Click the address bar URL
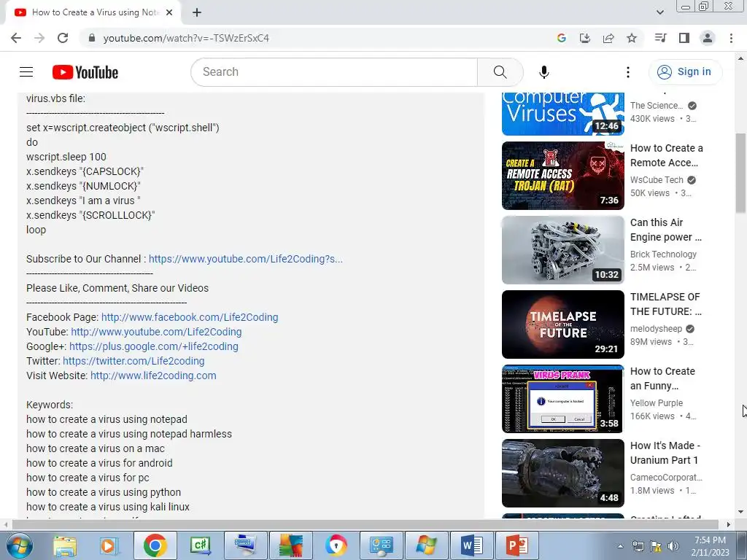Viewport: 747px width, 560px height. click(x=186, y=38)
